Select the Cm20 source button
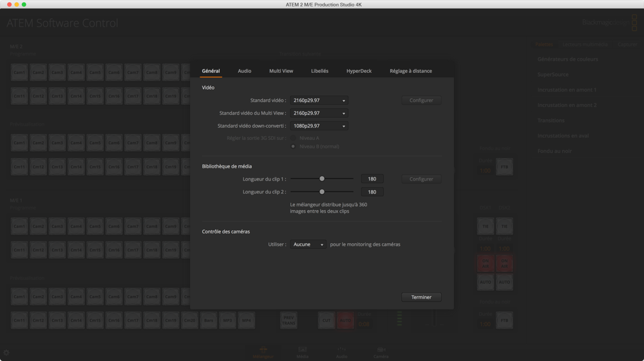Viewport: 644px width, 361px height. (190, 320)
